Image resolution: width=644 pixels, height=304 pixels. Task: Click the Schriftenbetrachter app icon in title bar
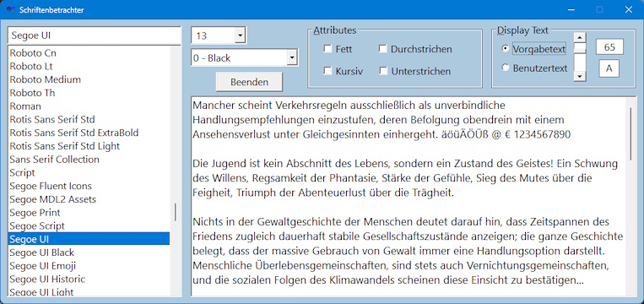pyautogui.click(x=11, y=9)
